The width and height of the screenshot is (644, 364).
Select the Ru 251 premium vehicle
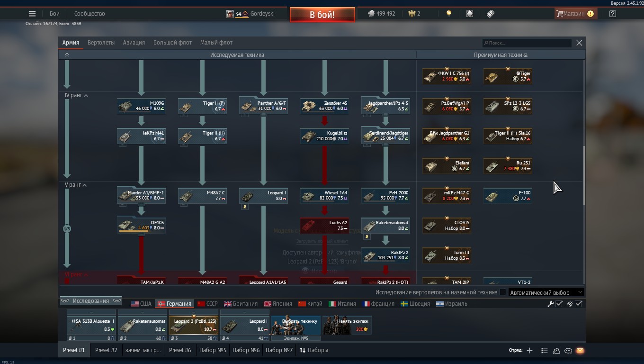pos(508,166)
